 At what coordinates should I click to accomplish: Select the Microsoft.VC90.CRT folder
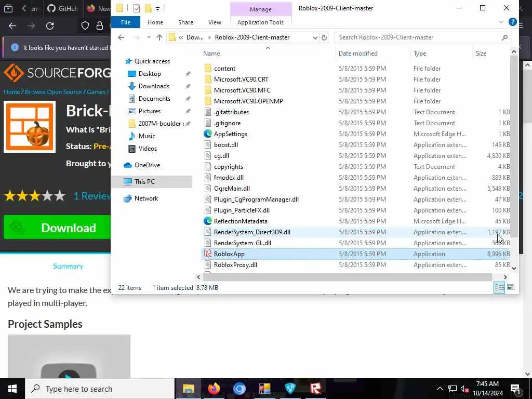click(x=241, y=79)
